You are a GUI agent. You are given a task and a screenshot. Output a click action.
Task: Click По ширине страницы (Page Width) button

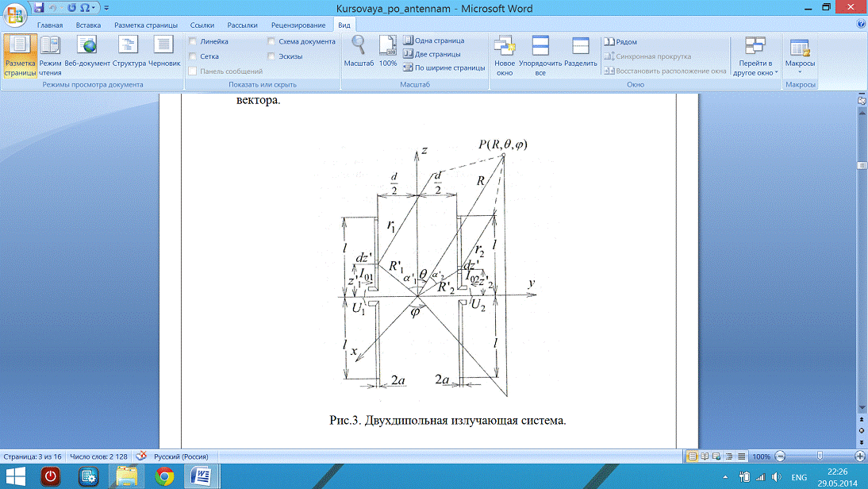click(x=444, y=67)
